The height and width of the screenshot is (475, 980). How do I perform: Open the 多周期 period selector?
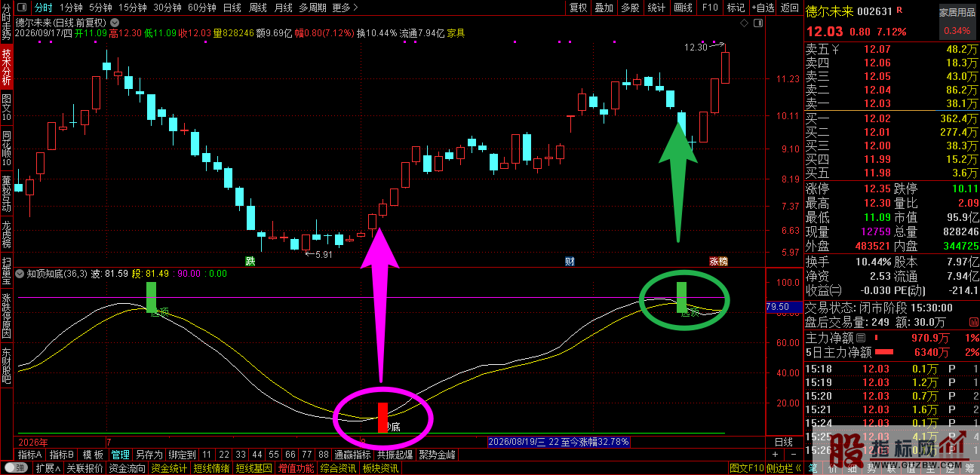(312, 8)
